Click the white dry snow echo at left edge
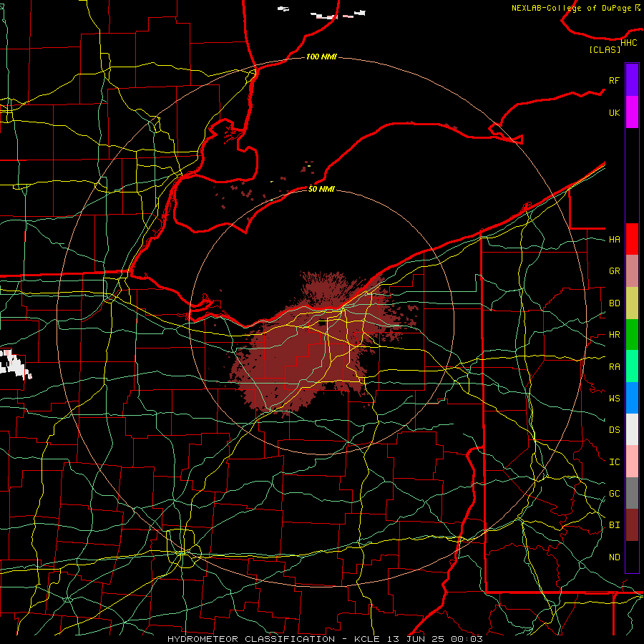 click(15, 364)
